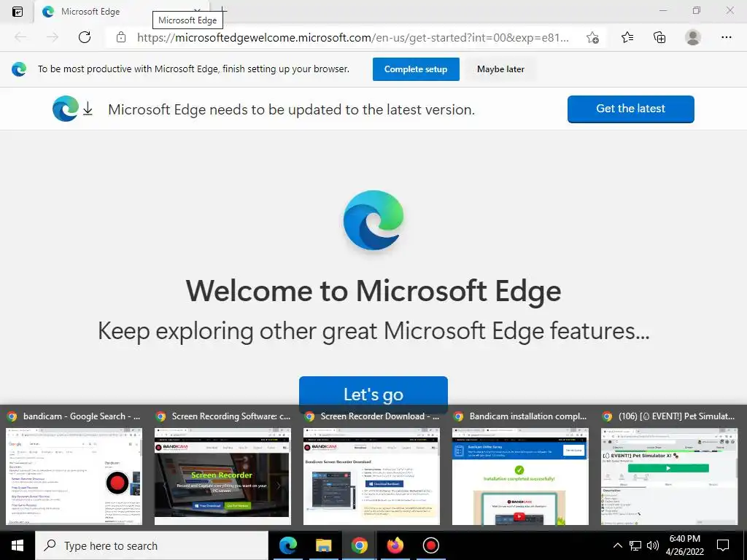This screenshot has height=560, width=747.
Task: Click the 'bandicam - Google Search' preview title
Action: tap(82, 416)
